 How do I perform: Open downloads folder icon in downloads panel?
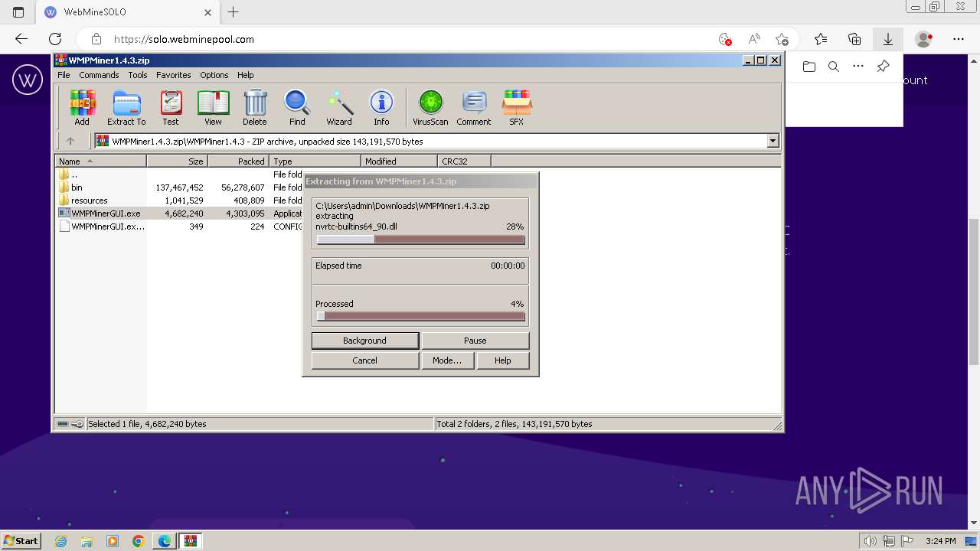tap(809, 67)
